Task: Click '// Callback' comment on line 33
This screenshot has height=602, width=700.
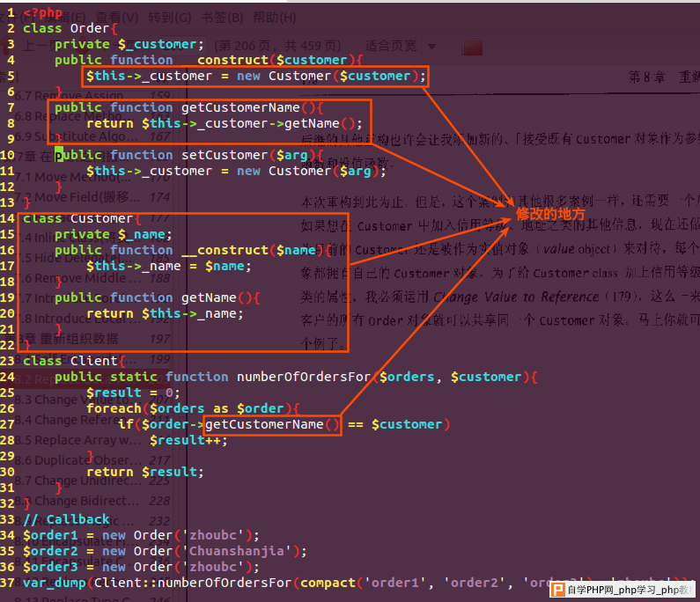Action: pyautogui.click(x=66, y=519)
